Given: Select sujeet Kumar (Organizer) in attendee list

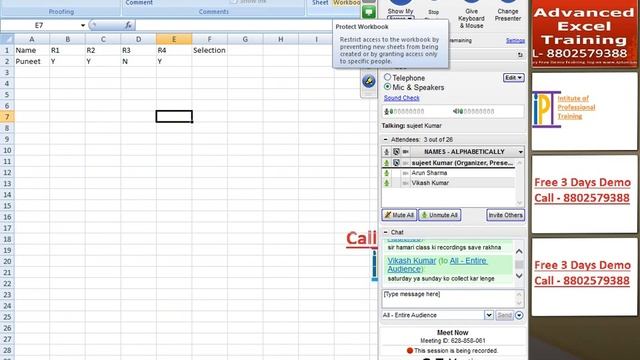Looking at the screenshot, I should (449, 163).
